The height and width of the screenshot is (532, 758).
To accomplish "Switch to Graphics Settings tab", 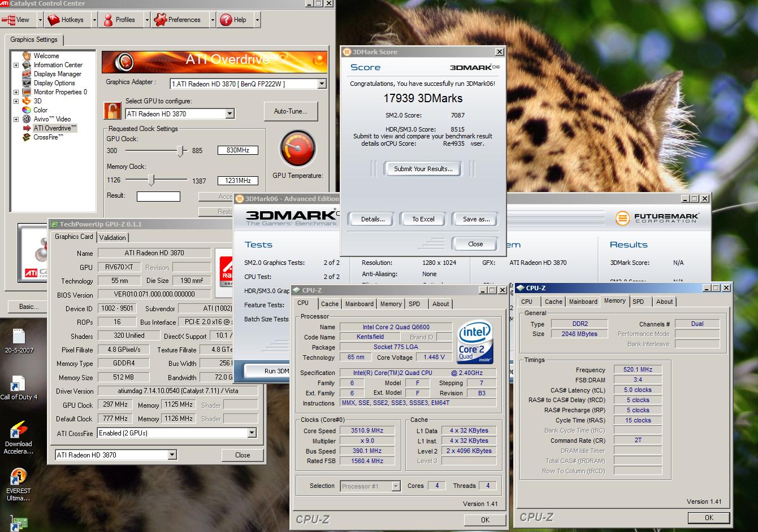I will 34,40.
